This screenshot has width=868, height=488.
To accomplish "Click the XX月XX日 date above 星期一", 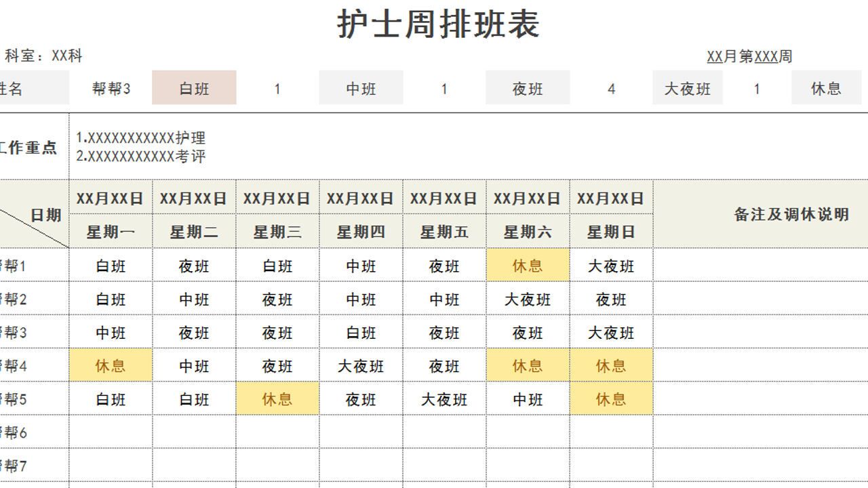I will [x=111, y=198].
